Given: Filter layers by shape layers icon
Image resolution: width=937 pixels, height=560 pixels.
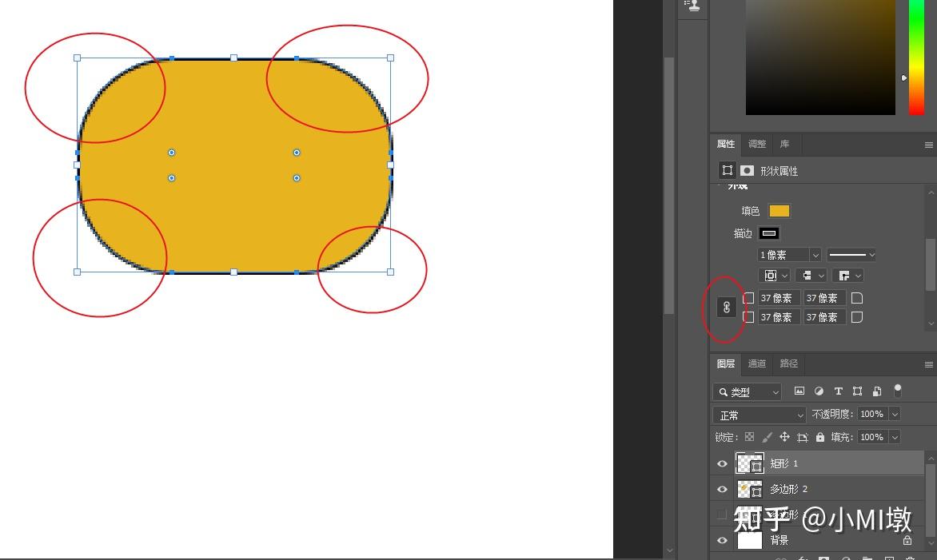Looking at the screenshot, I should tap(858, 391).
